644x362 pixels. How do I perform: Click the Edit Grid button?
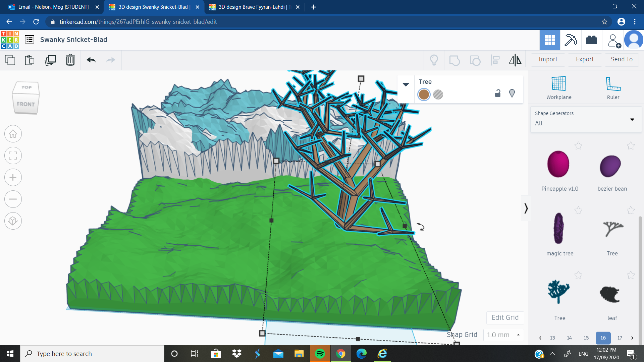point(505,317)
